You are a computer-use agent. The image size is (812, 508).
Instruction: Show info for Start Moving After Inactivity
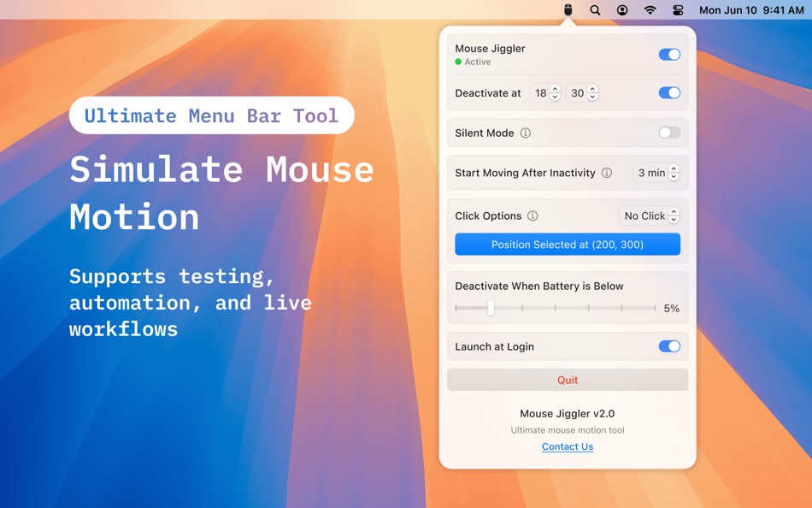[606, 173]
